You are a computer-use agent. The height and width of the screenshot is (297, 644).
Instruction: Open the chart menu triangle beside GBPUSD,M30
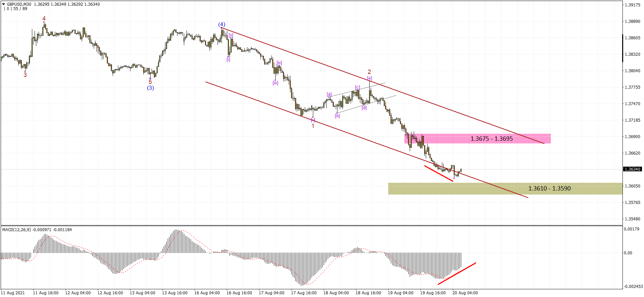point(4,4)
